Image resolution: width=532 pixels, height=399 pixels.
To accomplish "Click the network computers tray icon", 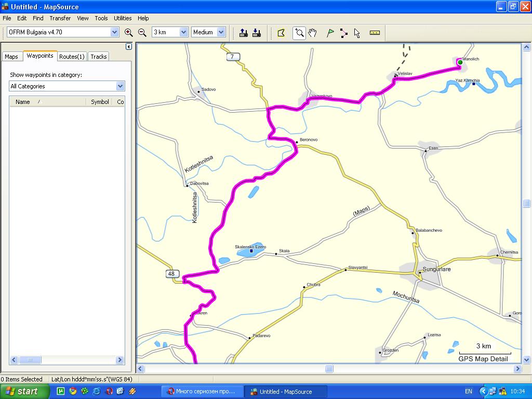I will [x=493, y=392].
